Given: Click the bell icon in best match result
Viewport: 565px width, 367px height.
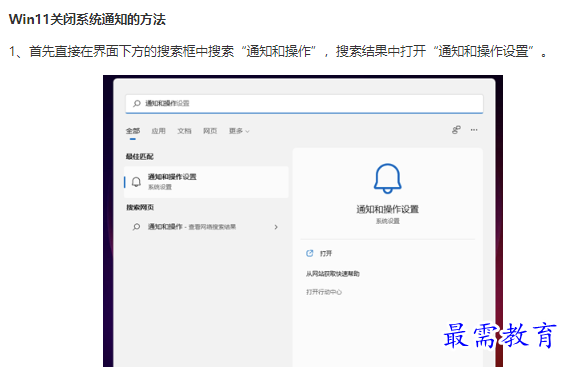Looking at the screenshot, I should coord(136,182).
